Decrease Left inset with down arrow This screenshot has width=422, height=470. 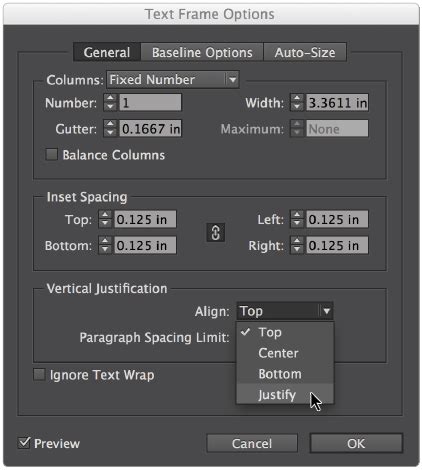(x=296, y=223)
